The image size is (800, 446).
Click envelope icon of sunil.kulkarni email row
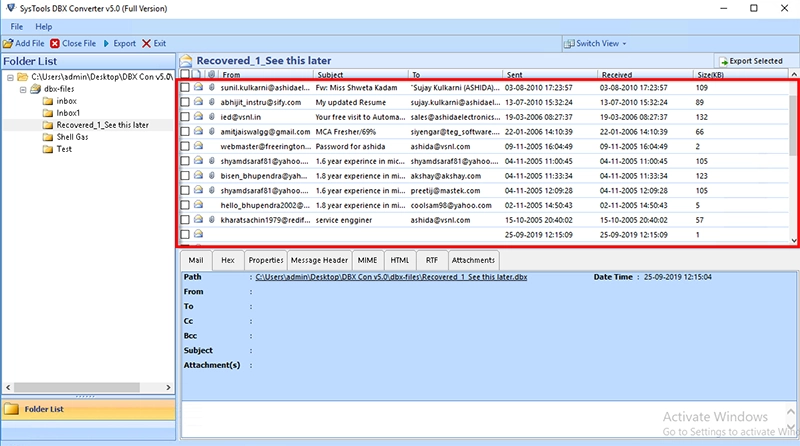click(x=198, y=87)
